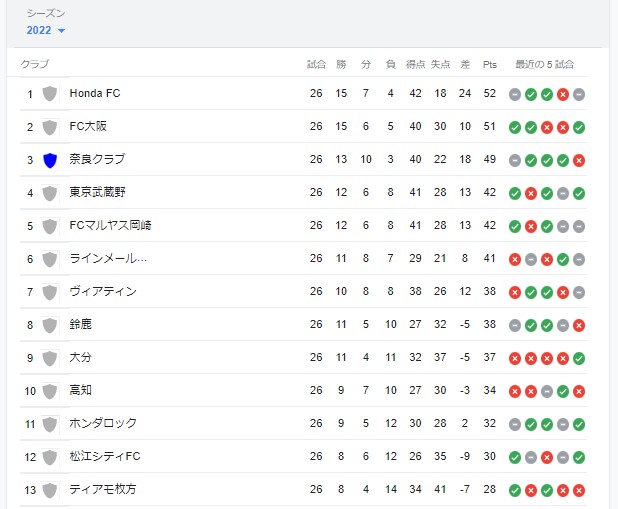Viewport: 618px width, 509px height.
Task: Click the クラブ column header
Action: pyautogui.click(x=35, y=64)
